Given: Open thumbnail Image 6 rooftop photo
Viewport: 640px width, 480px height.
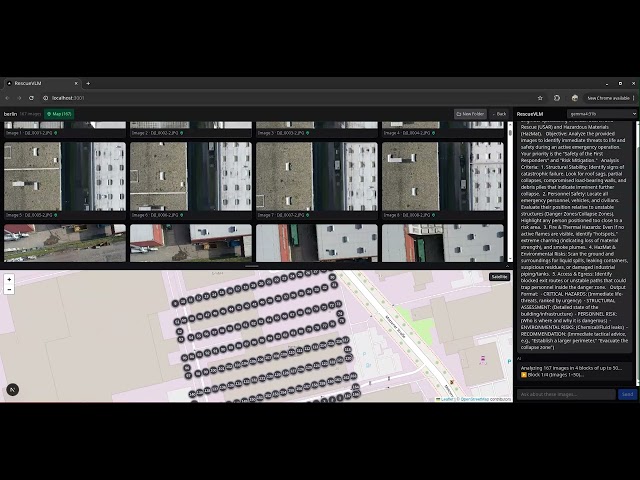Looking at the screenshot, I should [191, 176].
